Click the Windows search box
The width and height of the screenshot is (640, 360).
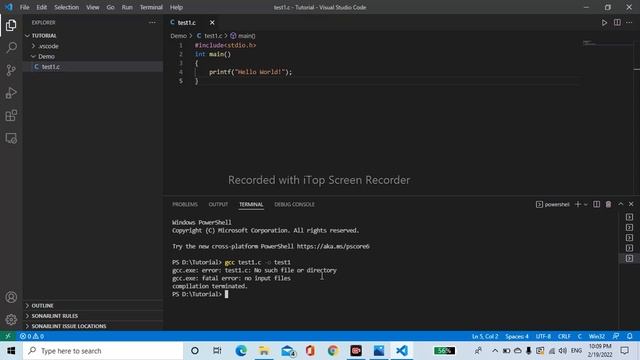coord(103,351)
